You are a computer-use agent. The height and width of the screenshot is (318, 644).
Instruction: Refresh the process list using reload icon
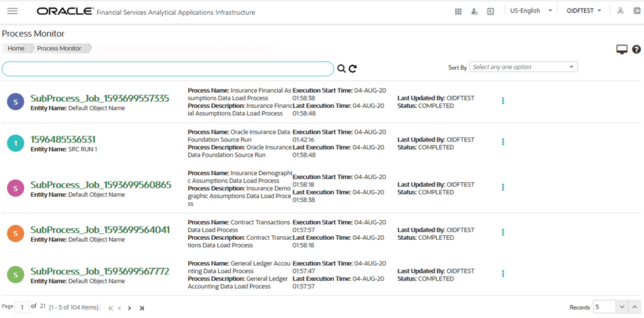pos(352,69)
